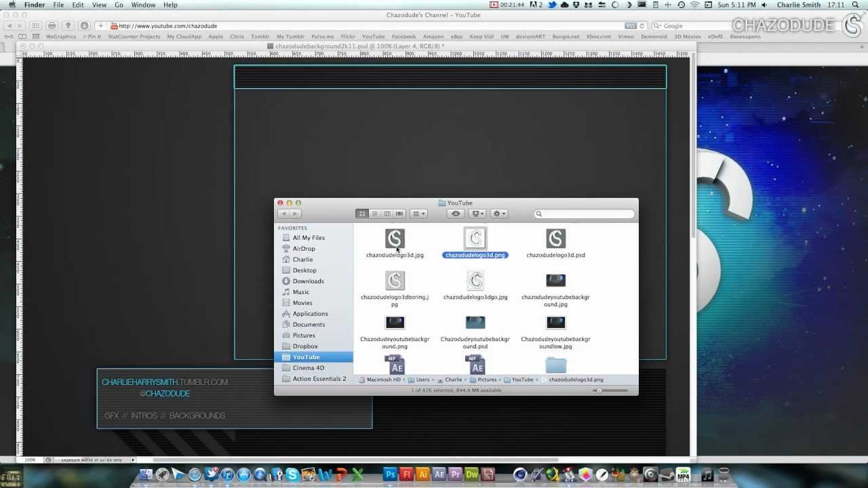Switch Finder to icon view
This screenshot has width=868, height=488.
(x=362, y=213)
